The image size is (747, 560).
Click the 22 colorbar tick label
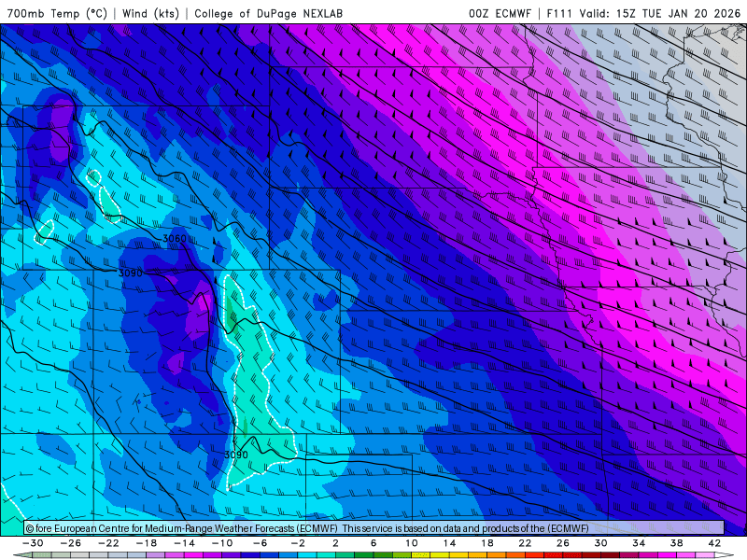pos(525,543)
